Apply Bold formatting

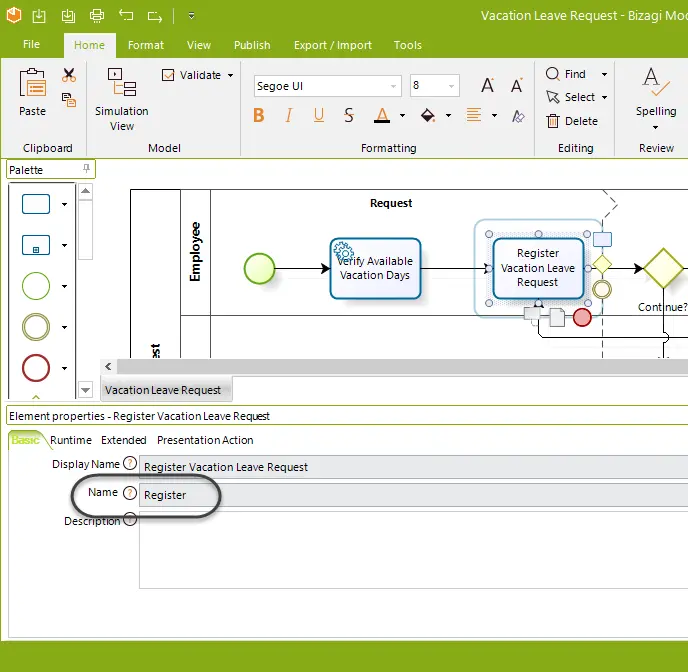point(258,115)
